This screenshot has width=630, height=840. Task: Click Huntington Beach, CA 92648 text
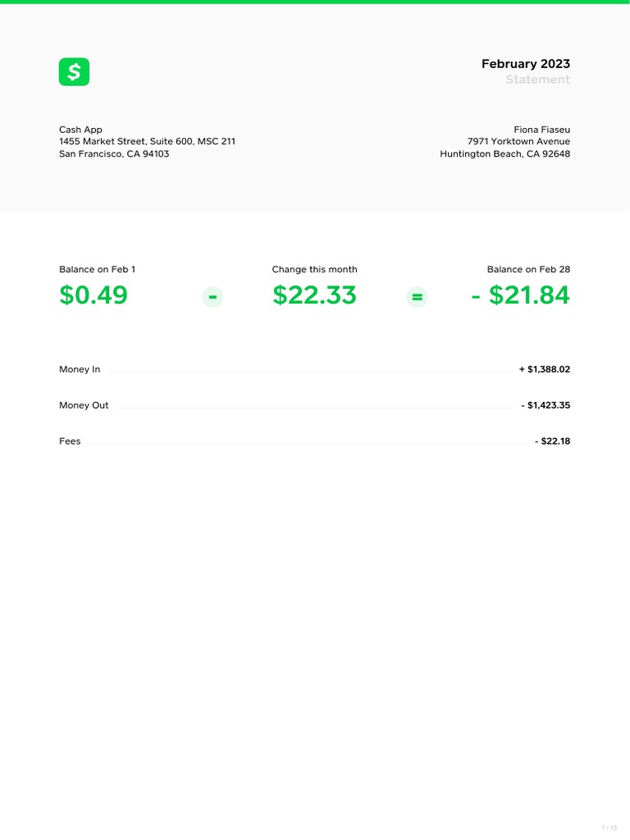[x=504, y=153]
